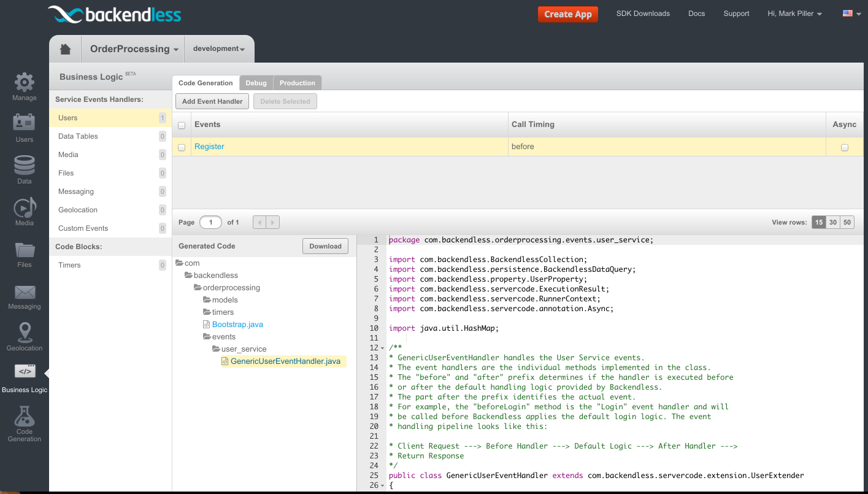868x494 pixels.
Task: Go to previous page arrow
Action: coord(259,222)
